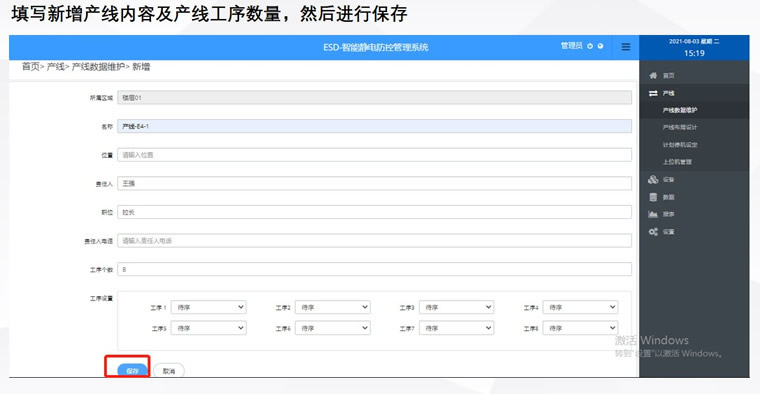The height and width of the screenshot is (394, 760).
Task: Click 产线 in the breadcrumb
Action: (x=56, y=67)
